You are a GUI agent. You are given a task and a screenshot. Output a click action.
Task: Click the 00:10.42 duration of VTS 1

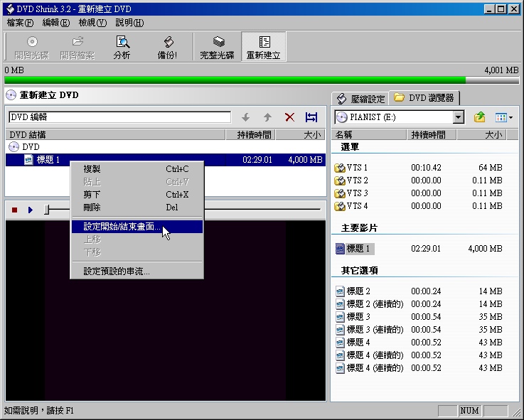(x=426, y=168)
